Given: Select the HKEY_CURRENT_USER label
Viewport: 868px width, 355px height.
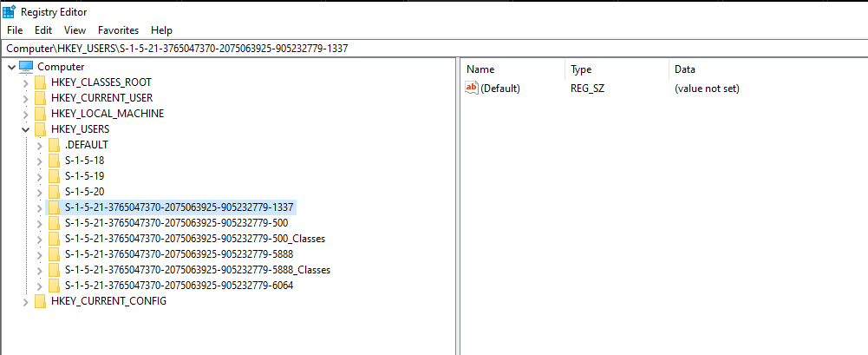Looking at the screenshot, I should [x=101, y=98].
